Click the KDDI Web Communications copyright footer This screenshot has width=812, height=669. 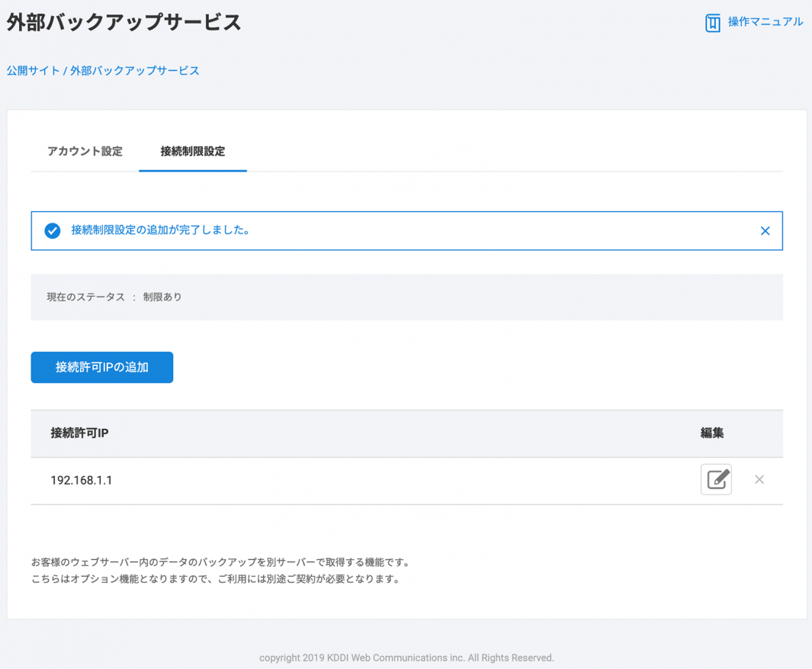point(406,658)
